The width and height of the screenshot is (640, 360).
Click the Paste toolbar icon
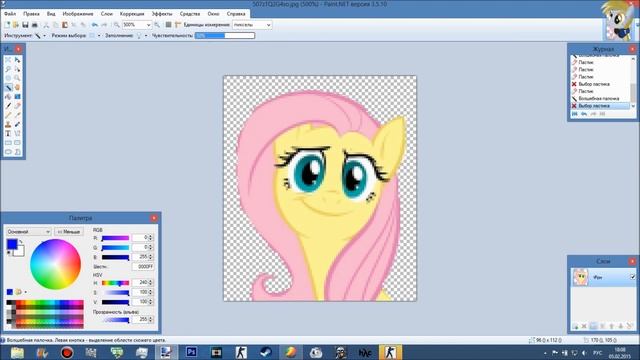pyautogui.click(x=64, y=25)
